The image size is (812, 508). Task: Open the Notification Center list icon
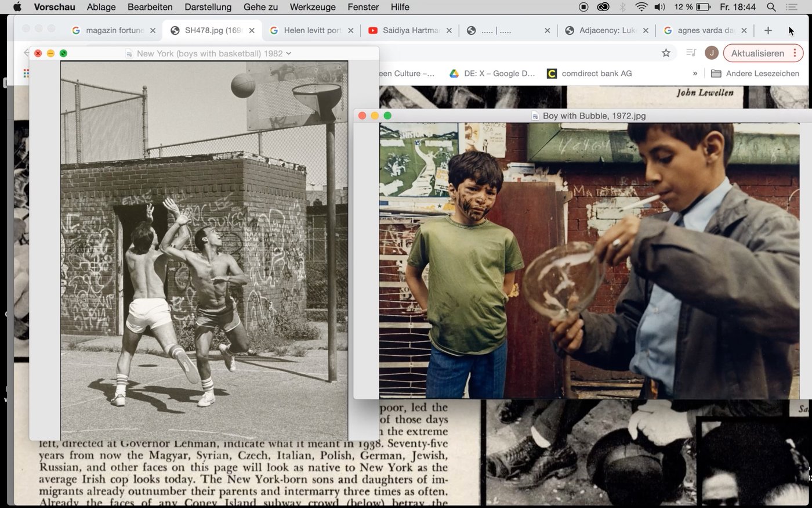tap(792, 7)
